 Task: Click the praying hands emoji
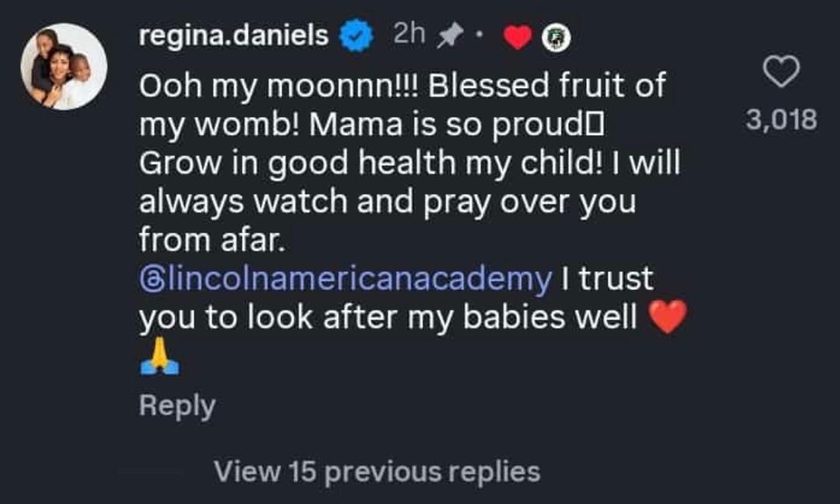point(159,359)
